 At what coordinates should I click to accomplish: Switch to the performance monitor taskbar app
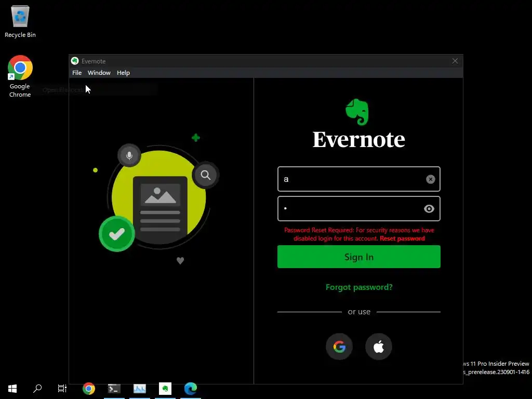[139, 389]
